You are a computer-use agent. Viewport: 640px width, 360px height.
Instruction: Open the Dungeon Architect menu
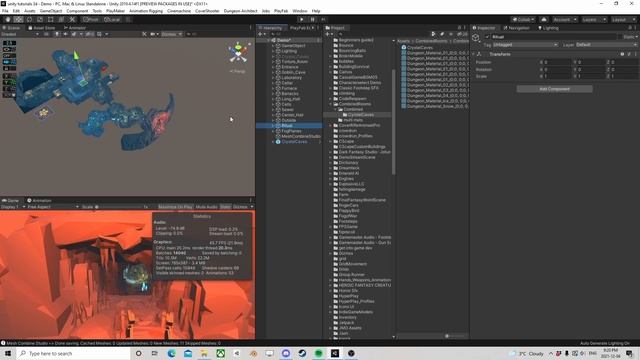coord(240,11)
